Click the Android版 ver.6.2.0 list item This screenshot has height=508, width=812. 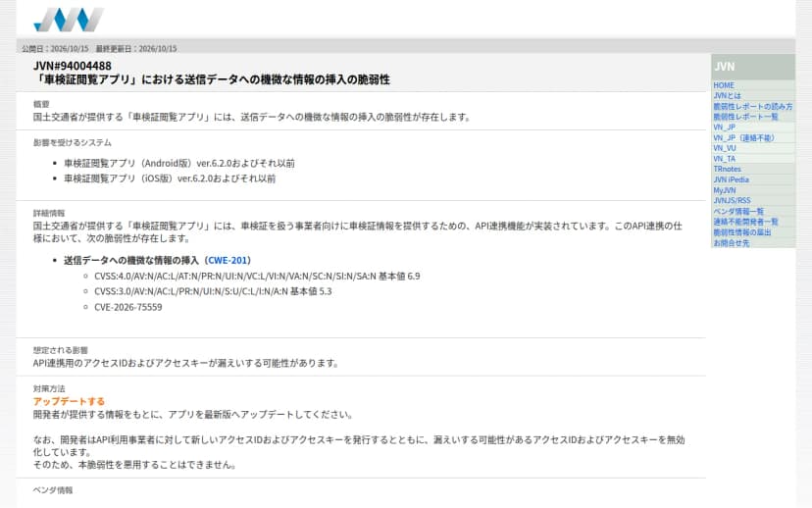179,163
